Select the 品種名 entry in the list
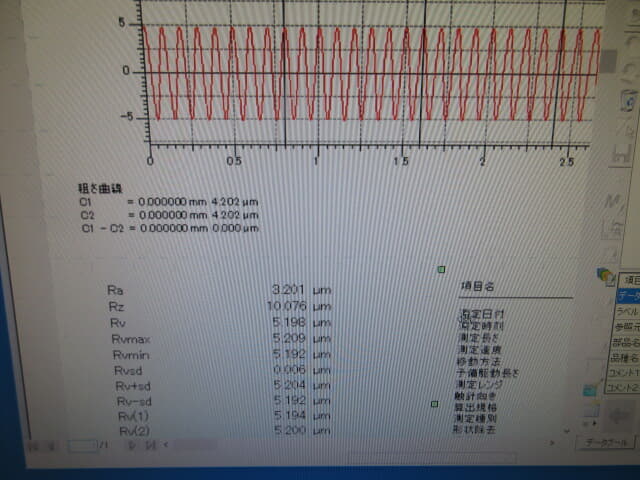Viewport: 640px width, 480px height. (x=624, y=358)
